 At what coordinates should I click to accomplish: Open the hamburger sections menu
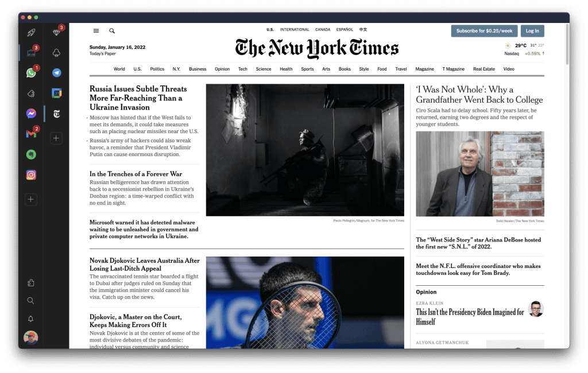(x=96, y=31)
